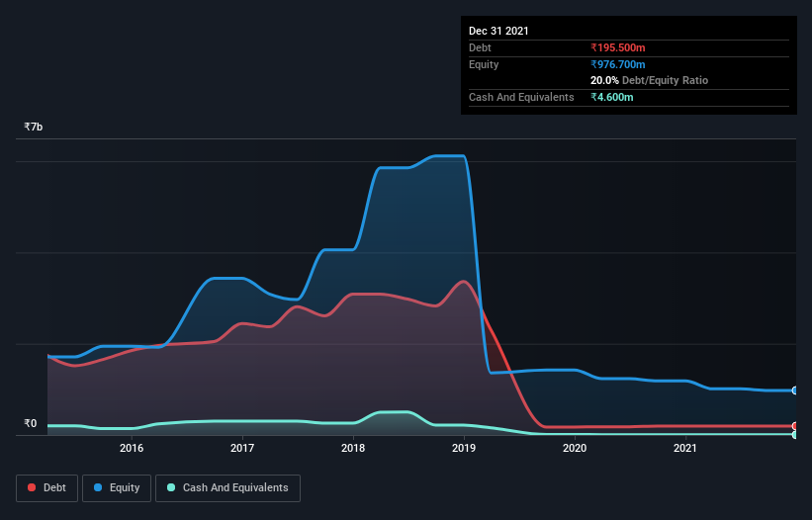Toggle Cash And Equivalents legend button

227,488
